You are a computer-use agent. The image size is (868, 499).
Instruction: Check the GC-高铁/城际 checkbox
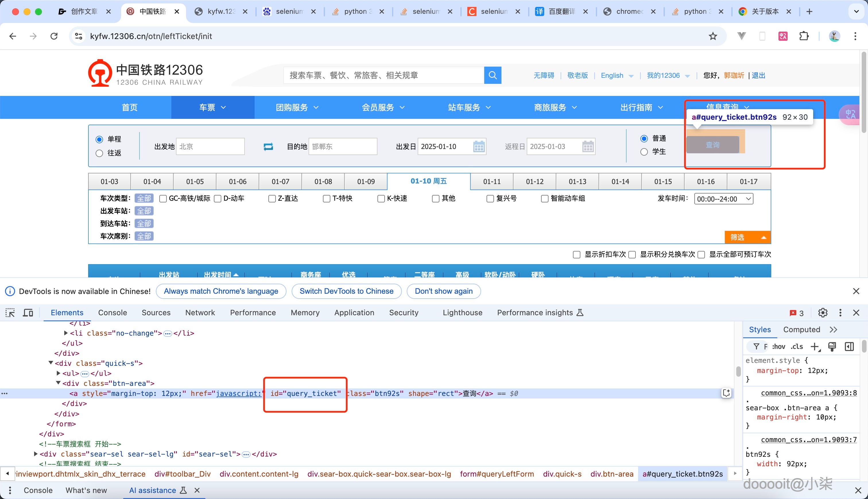tap(163, 198)
